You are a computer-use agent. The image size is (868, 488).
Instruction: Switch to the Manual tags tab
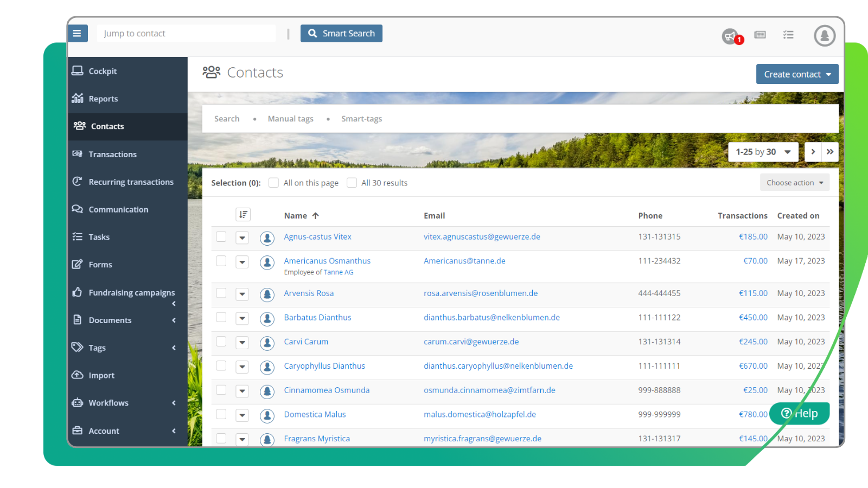(x=290, y=118)
